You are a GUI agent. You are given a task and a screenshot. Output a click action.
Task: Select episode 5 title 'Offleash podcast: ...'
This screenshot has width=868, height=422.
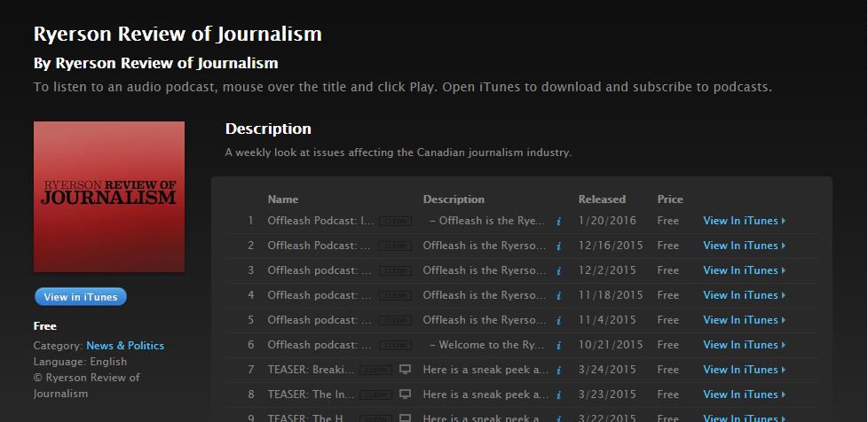coord(319,320)
